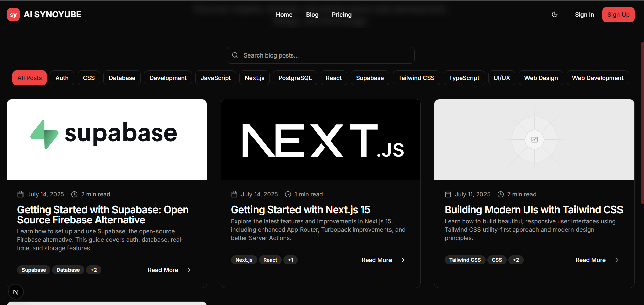Click clock icon beside 2 min read

click(74, 194)
